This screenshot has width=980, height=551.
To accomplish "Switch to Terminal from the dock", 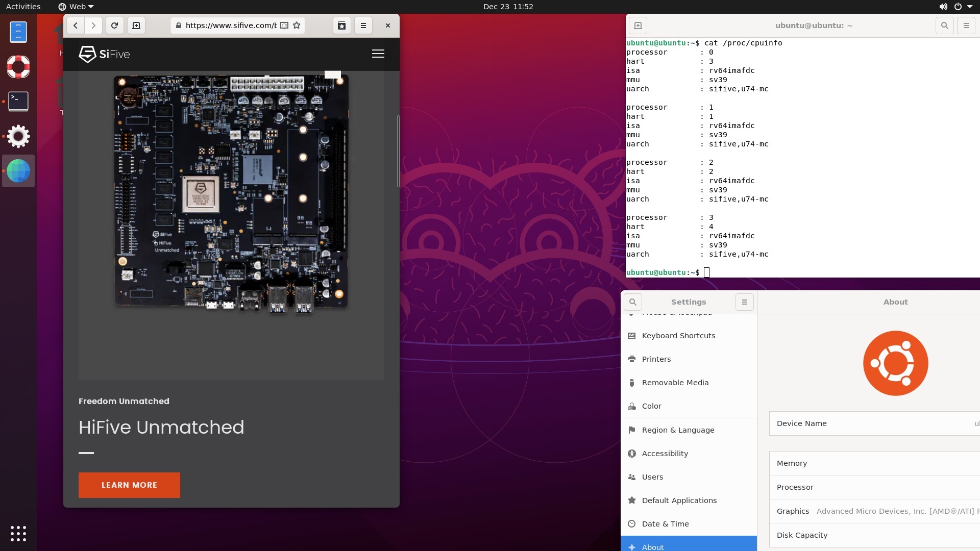I will (18, 102).
